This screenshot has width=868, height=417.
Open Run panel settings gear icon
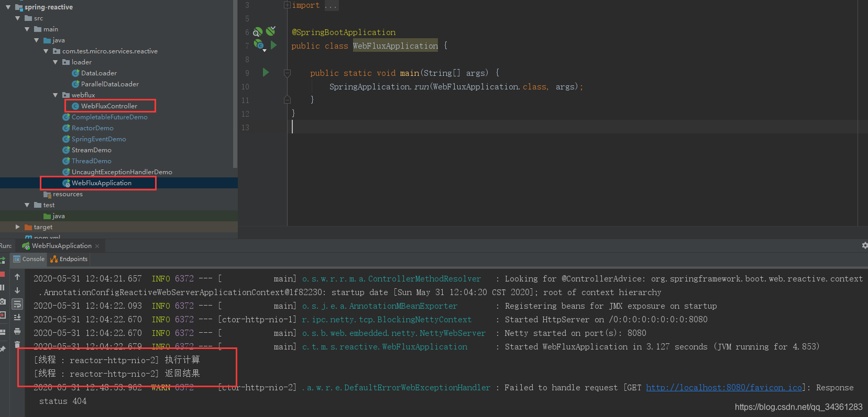click(x=864, y=245)
